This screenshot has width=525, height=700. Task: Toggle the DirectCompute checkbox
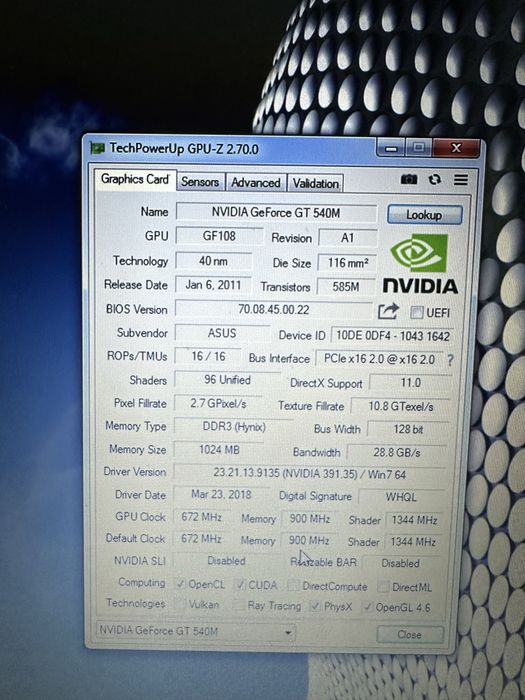coord(293,585)
